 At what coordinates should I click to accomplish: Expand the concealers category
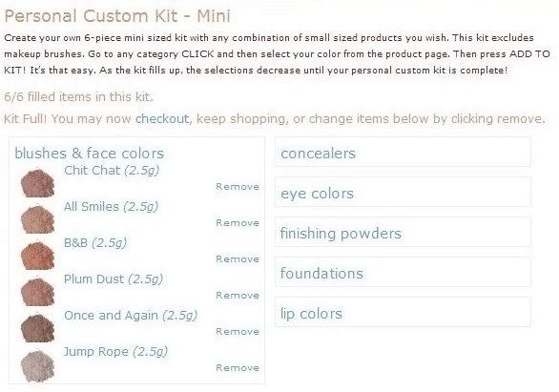(403, 153)
